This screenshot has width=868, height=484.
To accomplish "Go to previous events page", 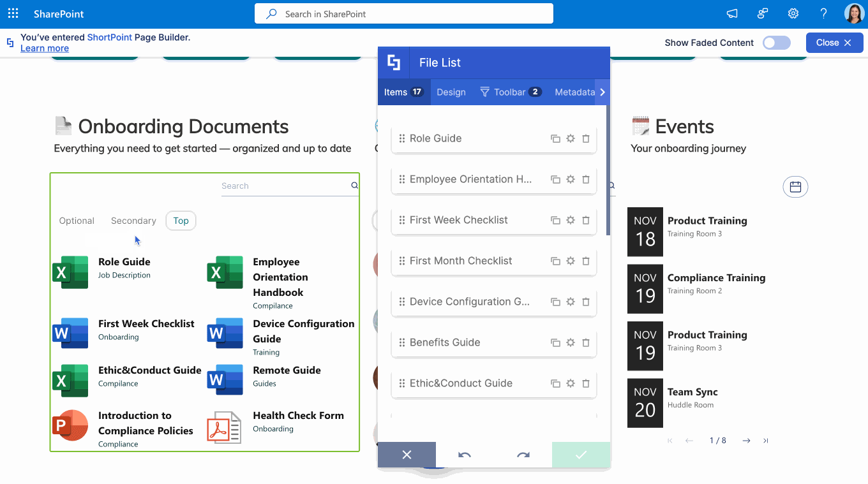I will pos(689,441).
